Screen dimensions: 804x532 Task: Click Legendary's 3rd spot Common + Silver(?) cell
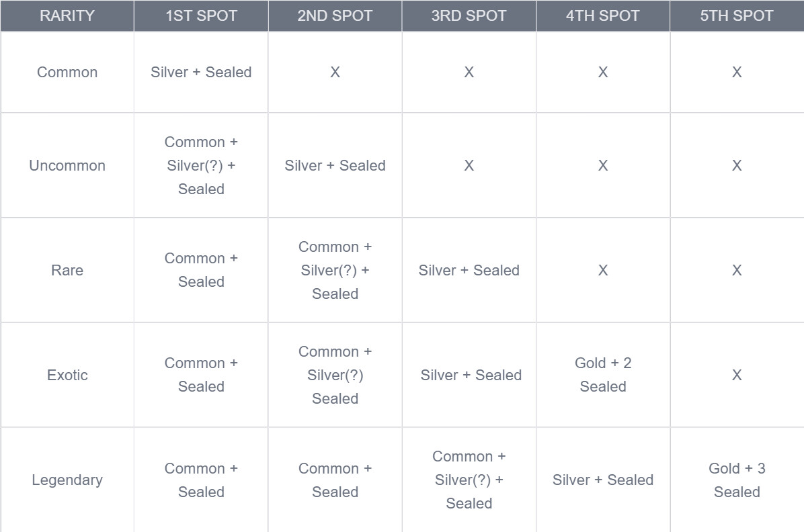(469, 480)
